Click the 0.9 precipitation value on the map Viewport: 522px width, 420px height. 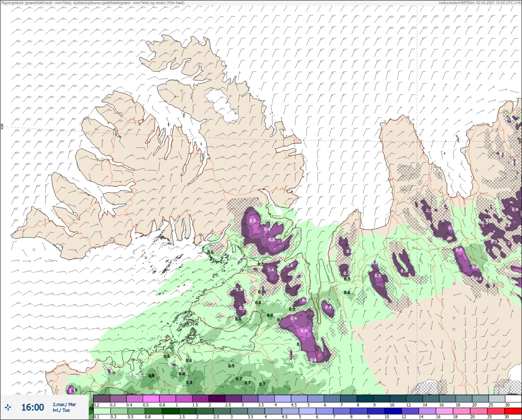[x=151, y=376]
